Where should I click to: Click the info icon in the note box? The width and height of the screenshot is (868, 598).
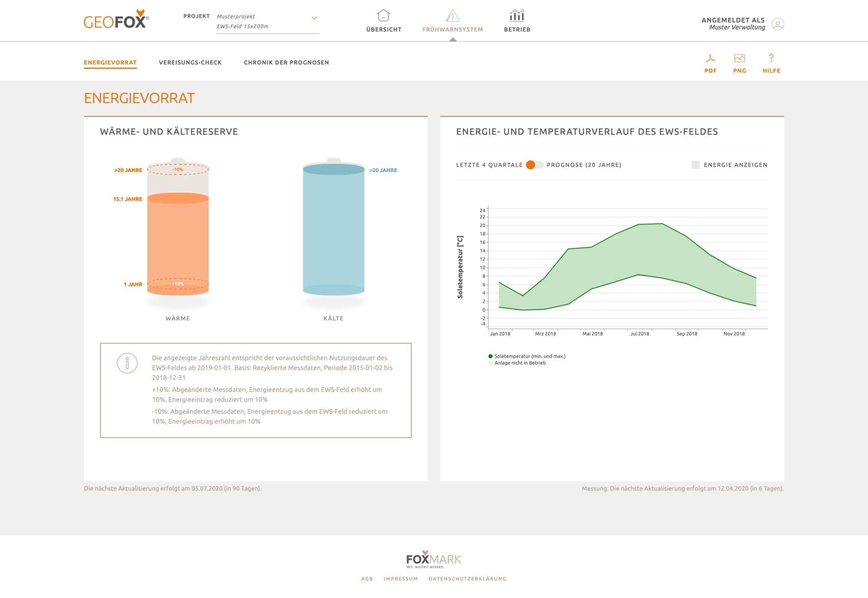click(x=127, y=363)
